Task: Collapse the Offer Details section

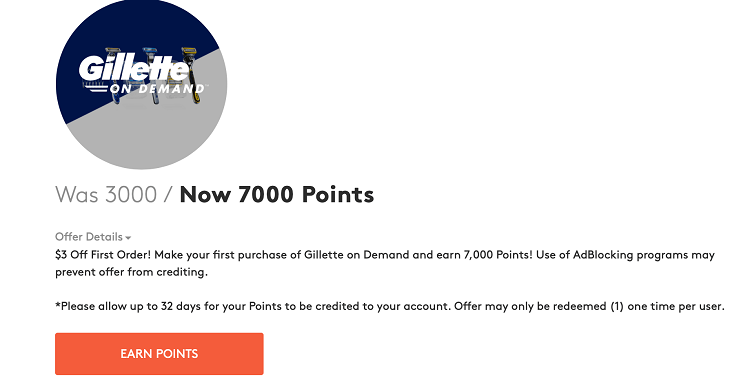Action: pos(93,237)
